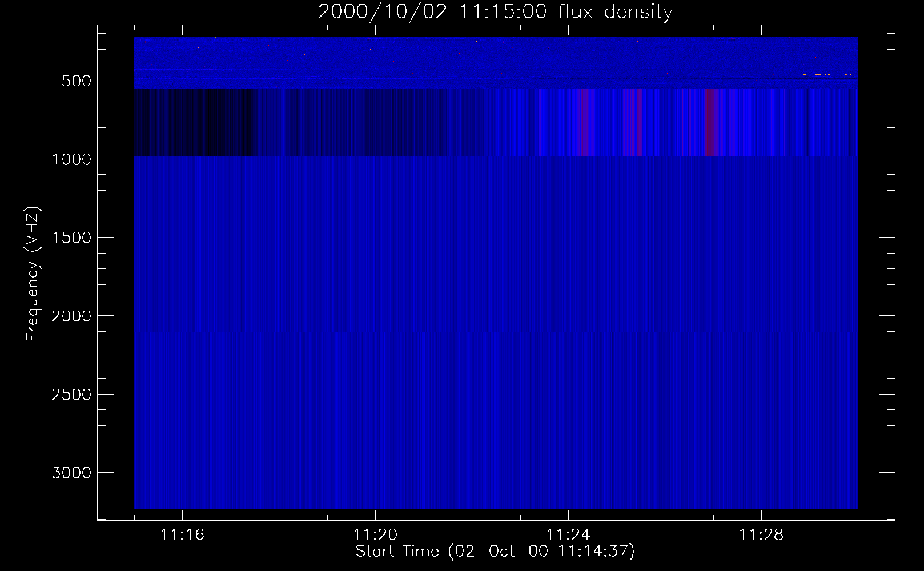
Task: Click the 11:28 time tick label
Action: tap(761, 535)
